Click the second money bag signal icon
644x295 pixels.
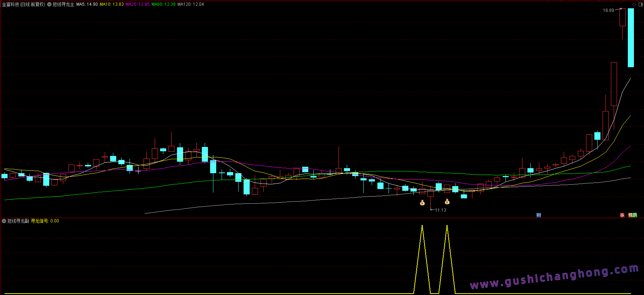coord(447,202)
